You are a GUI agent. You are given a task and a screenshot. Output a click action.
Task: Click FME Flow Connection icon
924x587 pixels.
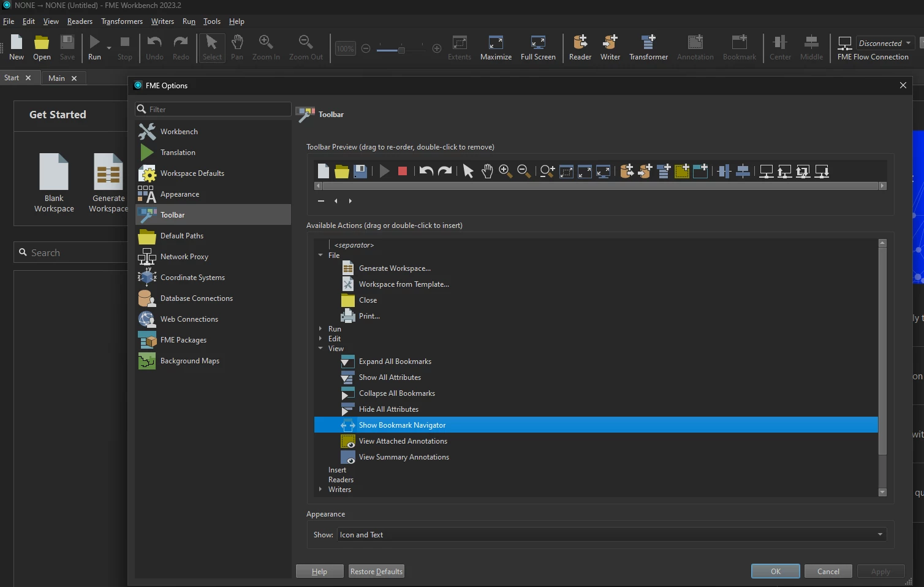[x=845, y=44]
